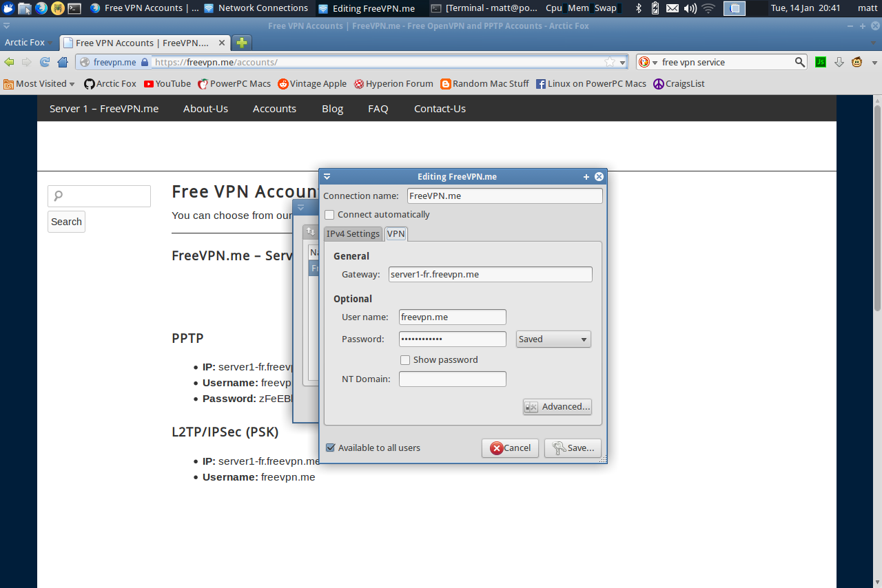Launch the file manager from the panel
Viewport: 882px width, 588px height.
click(x=25, y=8)
